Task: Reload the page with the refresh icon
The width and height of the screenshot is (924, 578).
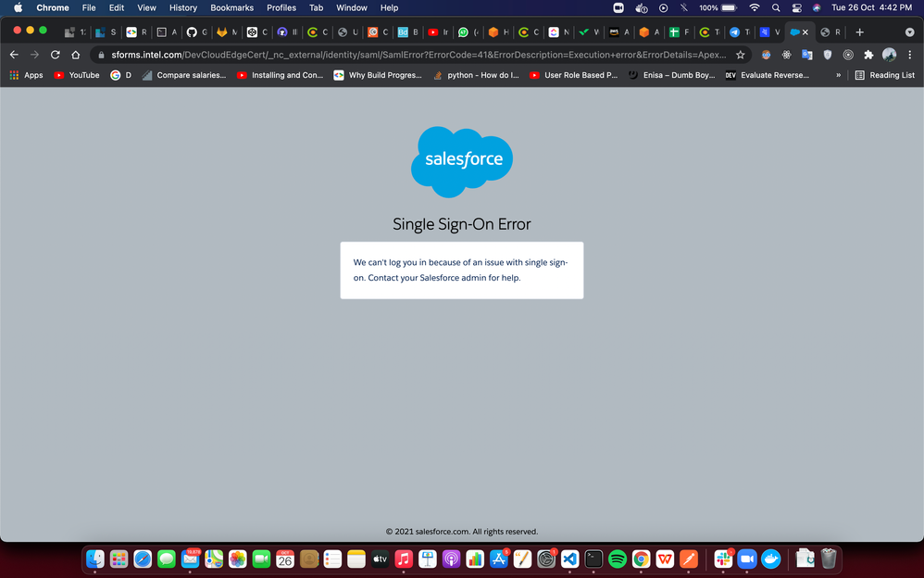Action: [56, 55]
